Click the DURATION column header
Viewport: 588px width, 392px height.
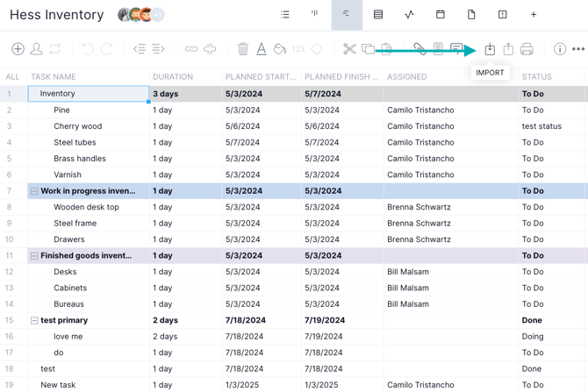173,77
